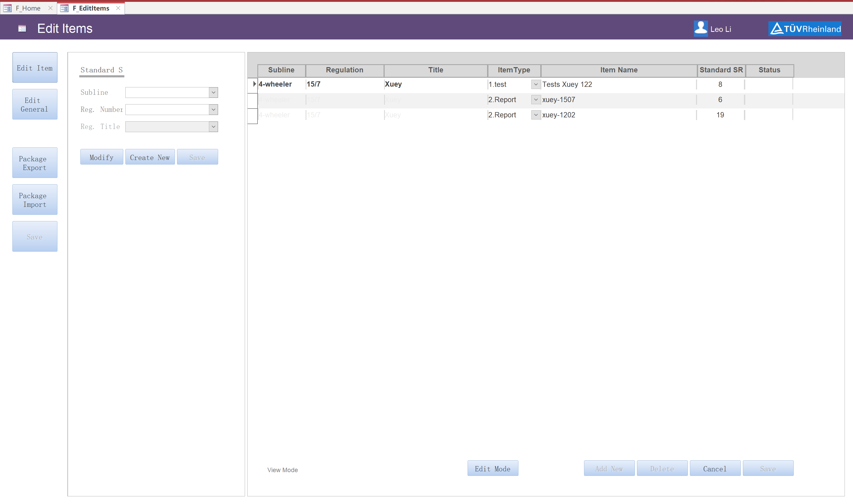This screenshot has width=853, height=504.
Task: Click the Package Import sidebar icon
Action: [34, 200]
